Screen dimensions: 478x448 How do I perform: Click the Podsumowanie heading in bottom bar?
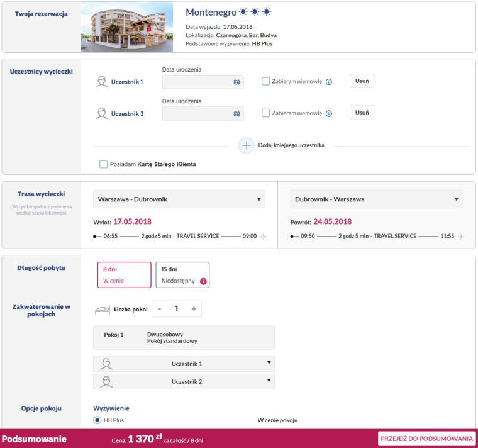[34, 439]
